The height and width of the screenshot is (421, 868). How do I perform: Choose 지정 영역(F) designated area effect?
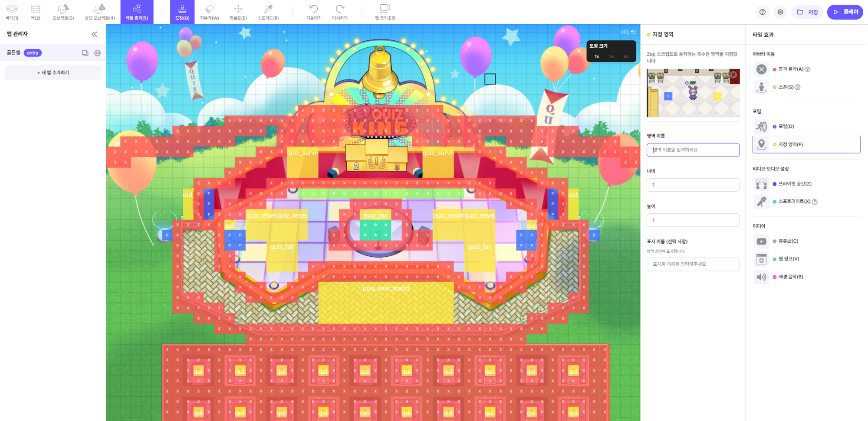[x=806, y=144]
